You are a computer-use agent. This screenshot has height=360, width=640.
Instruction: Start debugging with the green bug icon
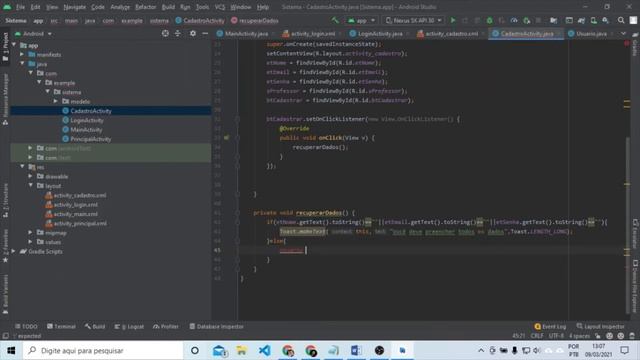tap(489, 20)
